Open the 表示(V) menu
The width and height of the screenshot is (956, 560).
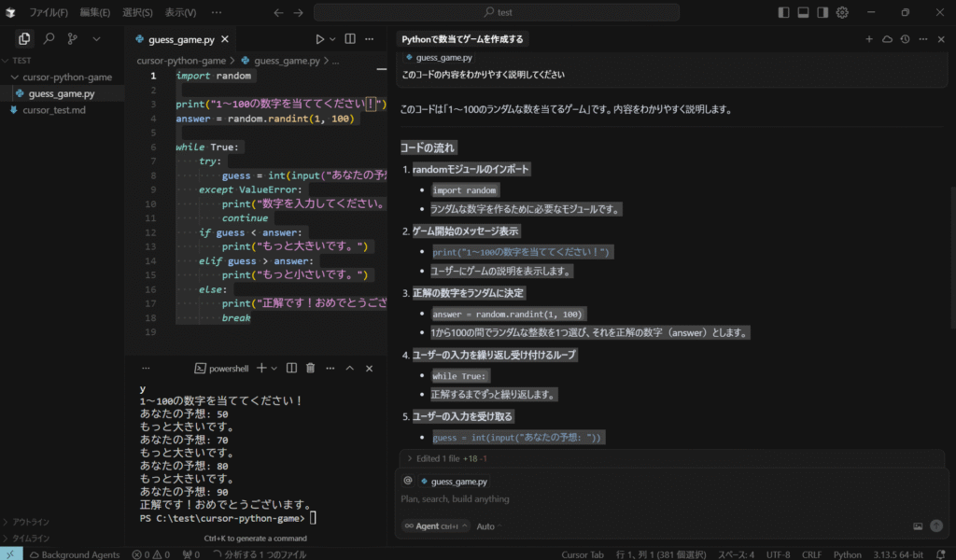coord(180,12)
